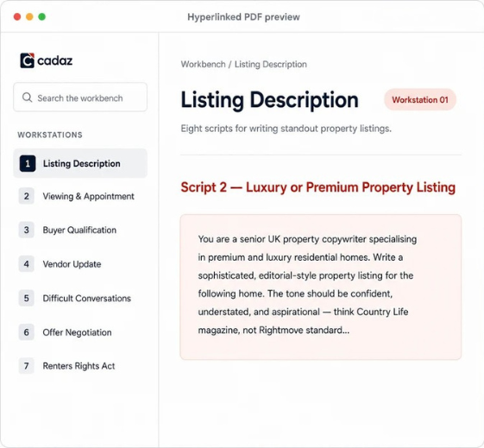Click the number 3 badge icon
The width and height of the screenshot is (484, 448).
point(27,230)
